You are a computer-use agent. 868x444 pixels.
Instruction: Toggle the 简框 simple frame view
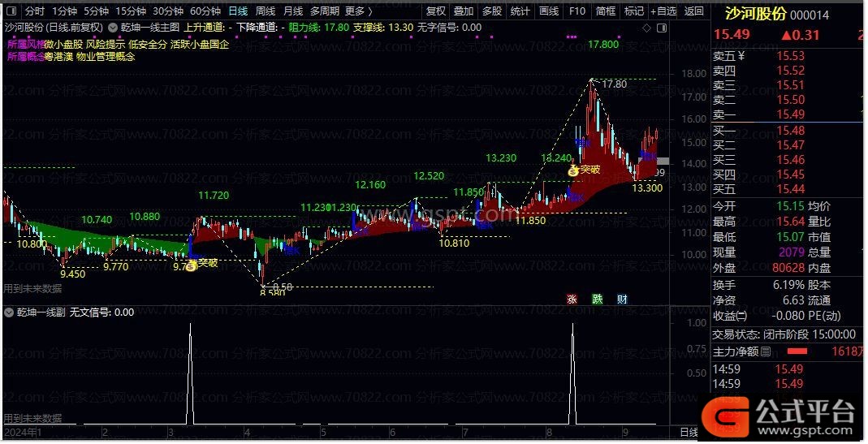tap(605, 11)
